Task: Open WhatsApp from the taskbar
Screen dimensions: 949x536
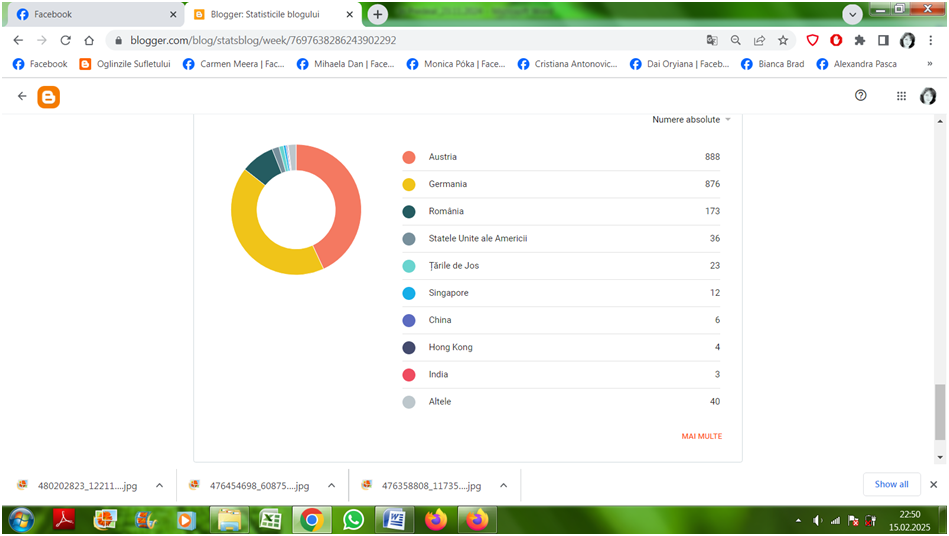Action: click(353, 520)
